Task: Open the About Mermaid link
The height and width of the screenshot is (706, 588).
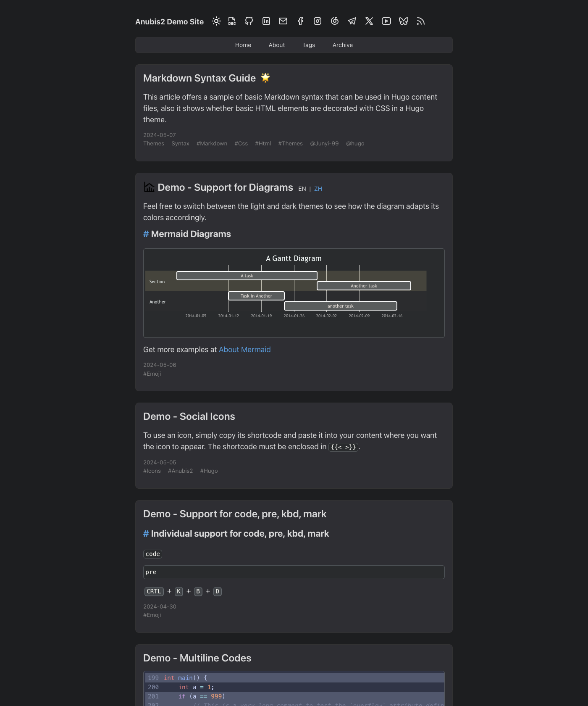Action: tap(244, 349)
